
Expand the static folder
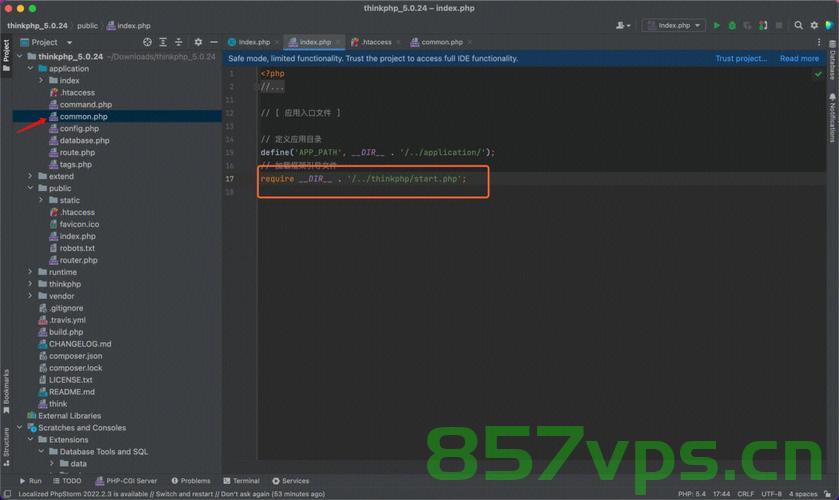pos(41,200)
